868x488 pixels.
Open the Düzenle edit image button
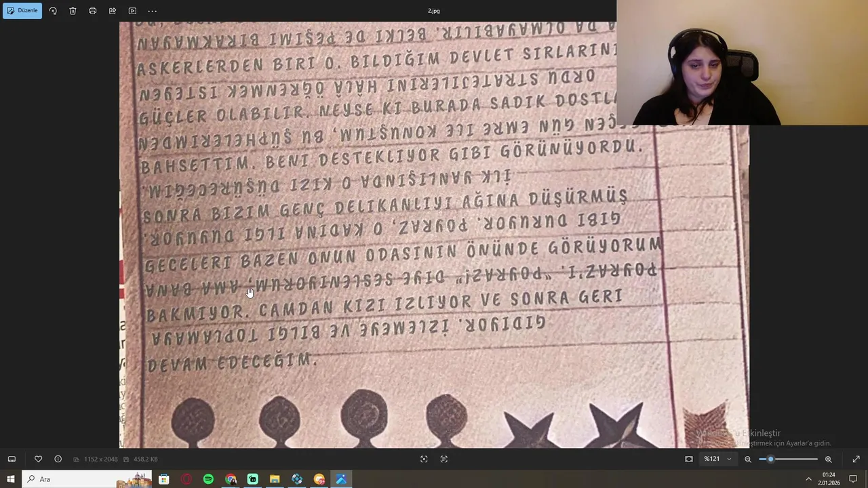tap(22, 11)
